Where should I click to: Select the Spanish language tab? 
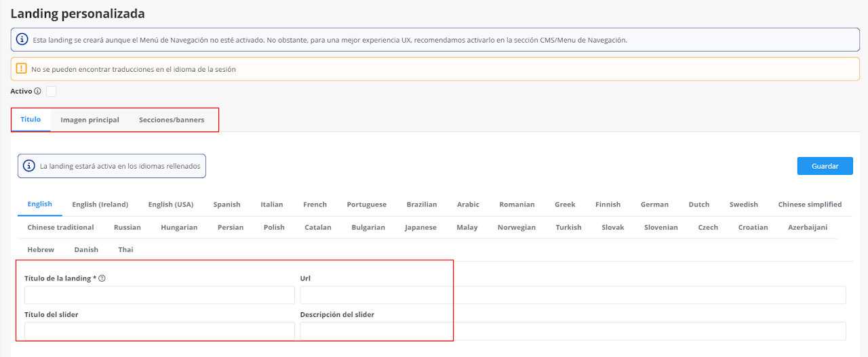[226, 205]
